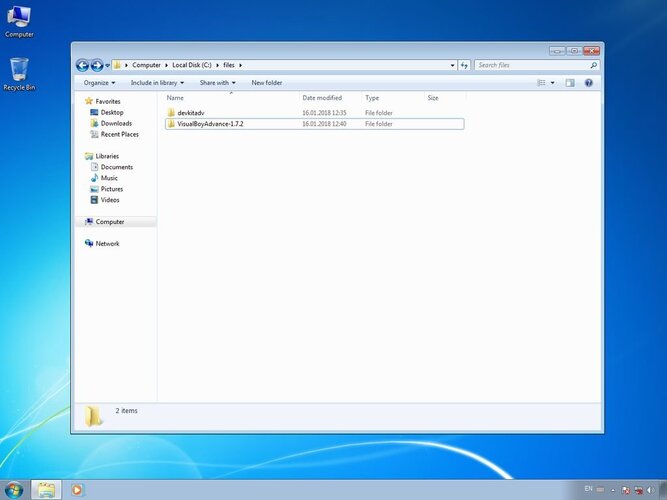This screenshot has width=667, height=500.
Task: Click the folder icon in address bar
Action: (117, 65)
